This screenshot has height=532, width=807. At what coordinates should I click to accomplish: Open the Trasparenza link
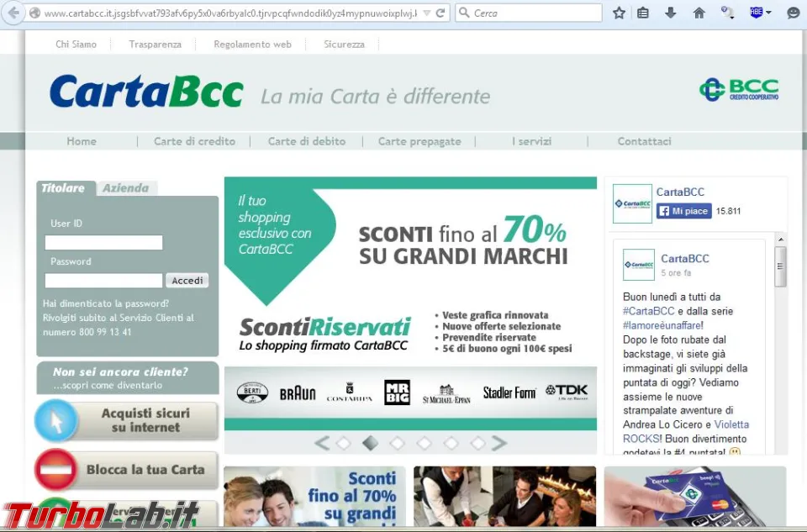click(x=155, y=45)
